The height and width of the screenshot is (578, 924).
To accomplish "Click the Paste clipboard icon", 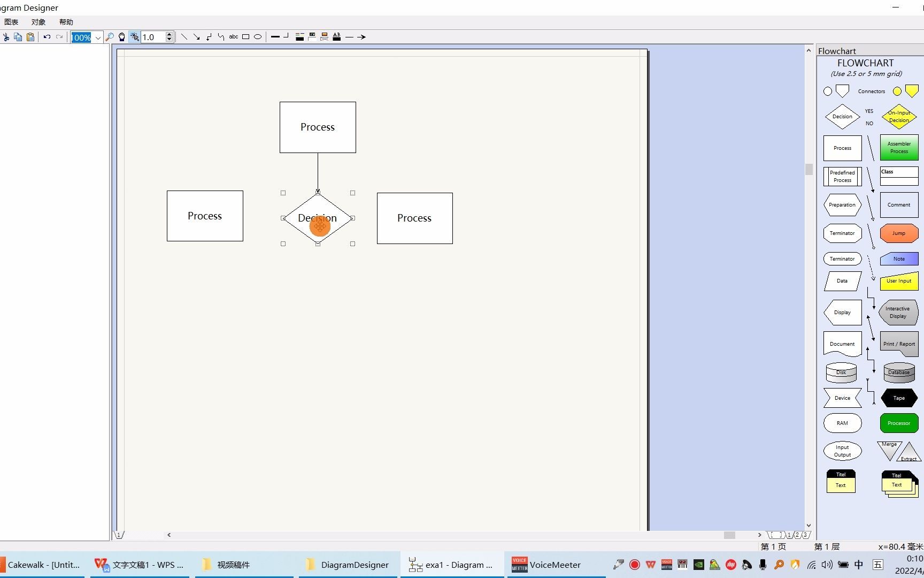I will [x=30, y=37].
